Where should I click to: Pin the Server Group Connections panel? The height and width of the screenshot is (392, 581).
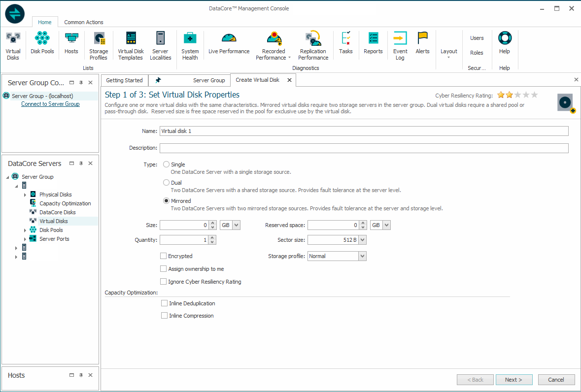click(x=81, y=83)
